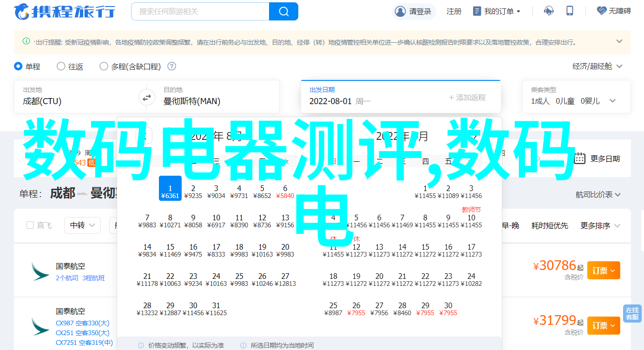
Task: Click the + 添加返程 button
Action: pos(467,97)
